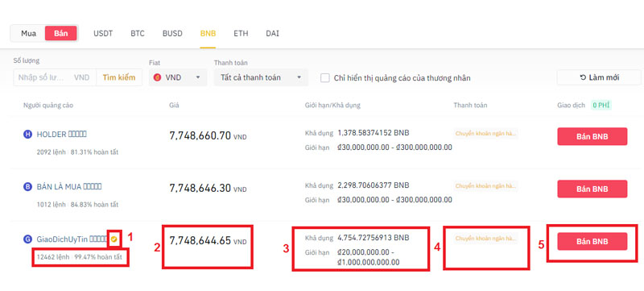644x291 pixels.
Task: Open the VND fiat dropdown
Action: click(178, 77)
